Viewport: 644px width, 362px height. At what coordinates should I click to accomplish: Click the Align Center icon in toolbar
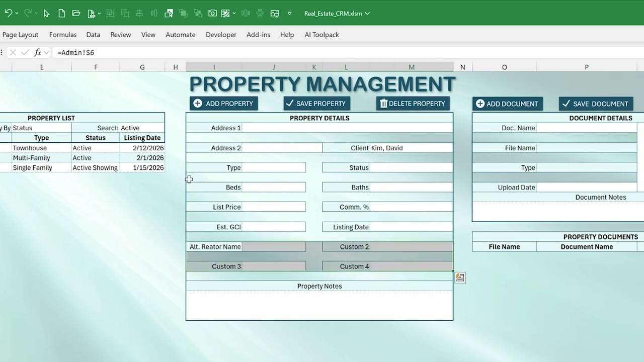click(139, 14)
